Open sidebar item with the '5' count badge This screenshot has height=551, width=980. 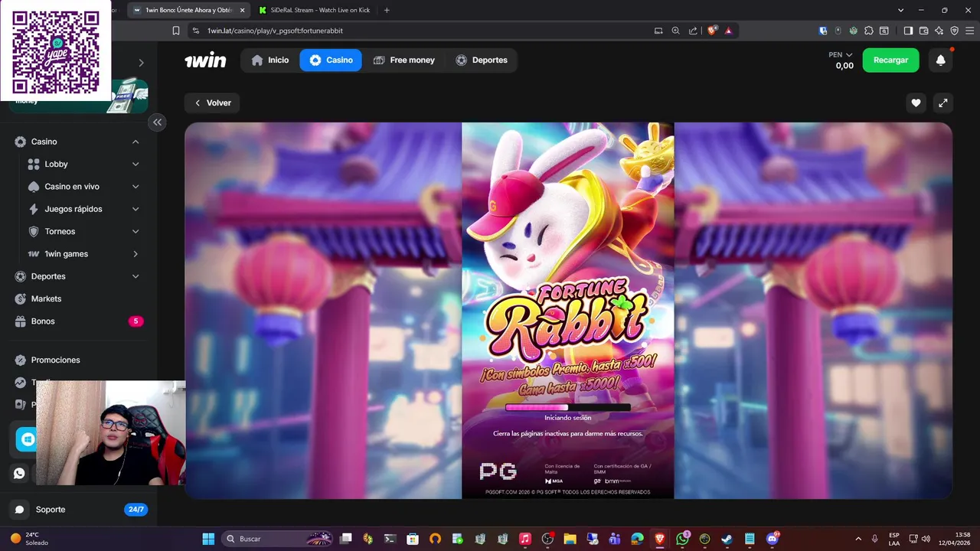click(78, 321)
